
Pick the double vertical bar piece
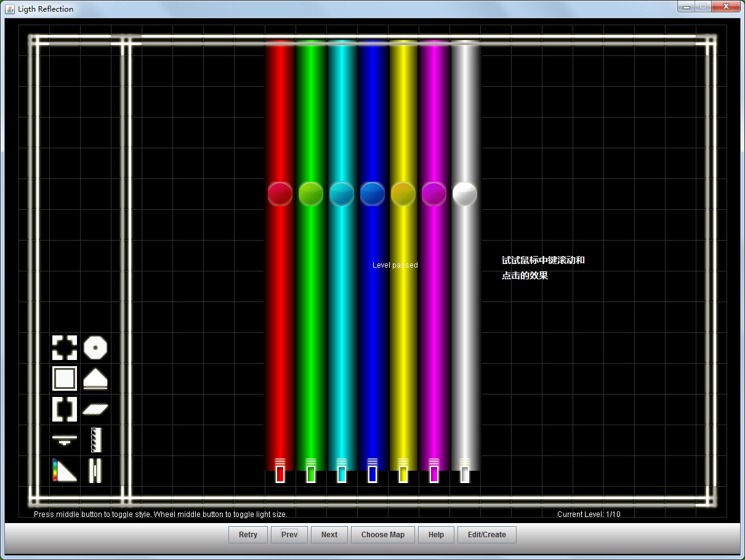95,471
